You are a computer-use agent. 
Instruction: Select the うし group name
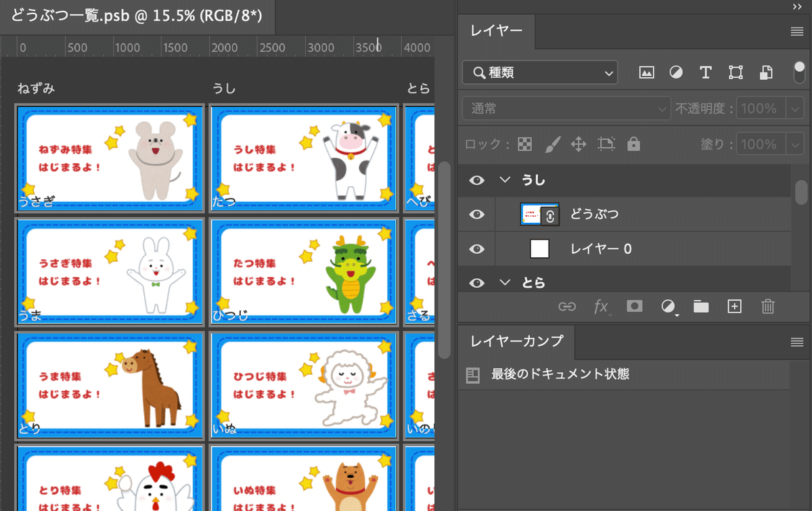(x=533, y=180)
